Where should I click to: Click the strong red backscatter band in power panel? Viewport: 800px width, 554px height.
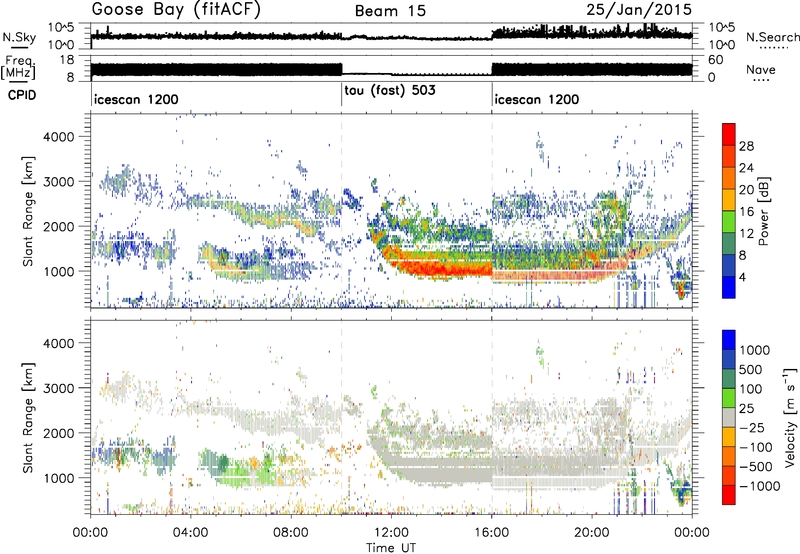pos(439,266)
